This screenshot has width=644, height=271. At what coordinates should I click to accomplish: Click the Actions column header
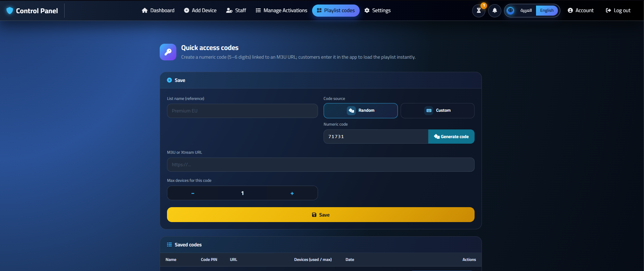[469, 260]
